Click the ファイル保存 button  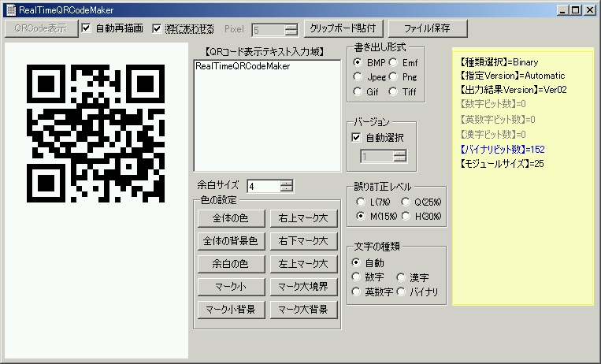(x=428, y=28)
